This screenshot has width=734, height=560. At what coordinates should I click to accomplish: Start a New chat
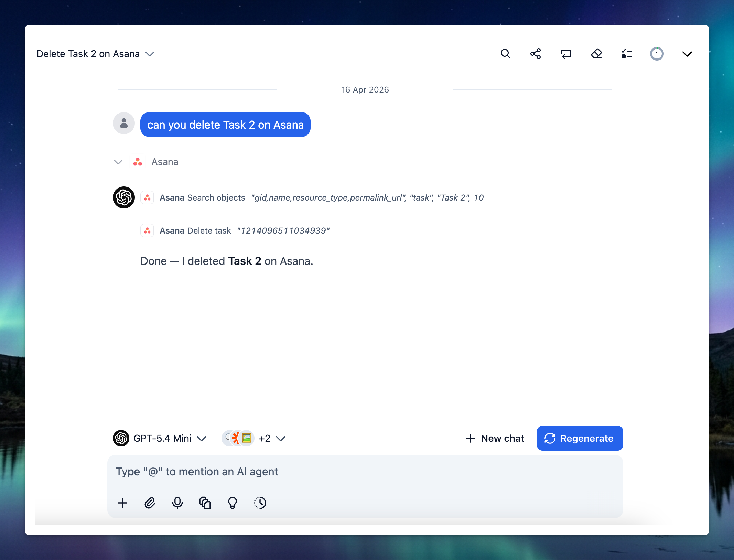(x=495, y=438)
